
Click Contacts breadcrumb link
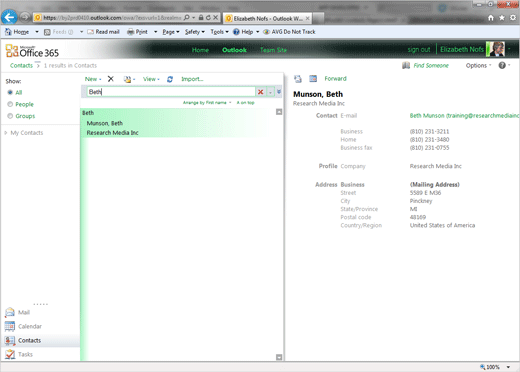pyautogui.click(x=21, y=65)
